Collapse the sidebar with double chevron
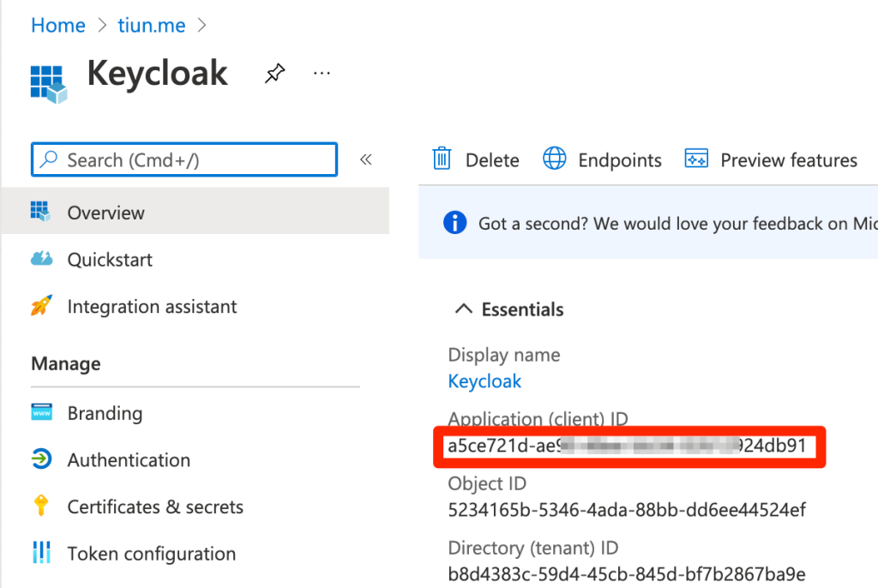The height and width of the screenshot is (588, 878). click(365, 159)
